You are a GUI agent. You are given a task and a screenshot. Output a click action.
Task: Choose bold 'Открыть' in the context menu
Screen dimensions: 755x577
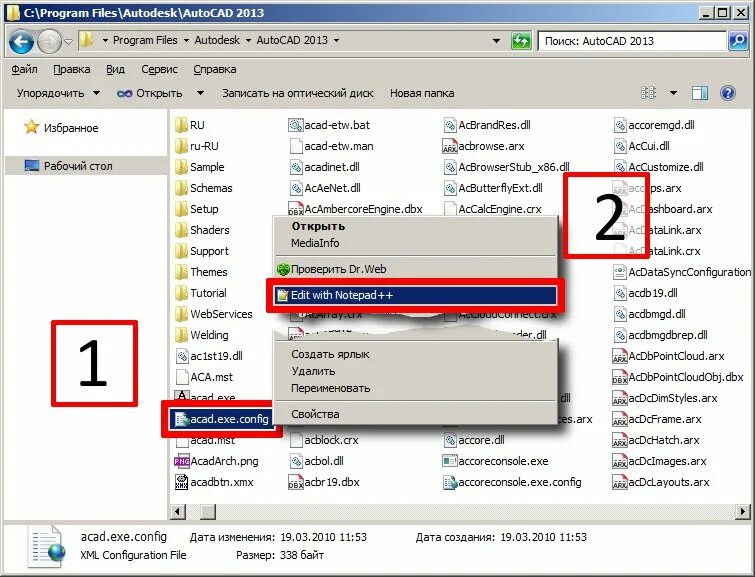[x=318, y=226]
